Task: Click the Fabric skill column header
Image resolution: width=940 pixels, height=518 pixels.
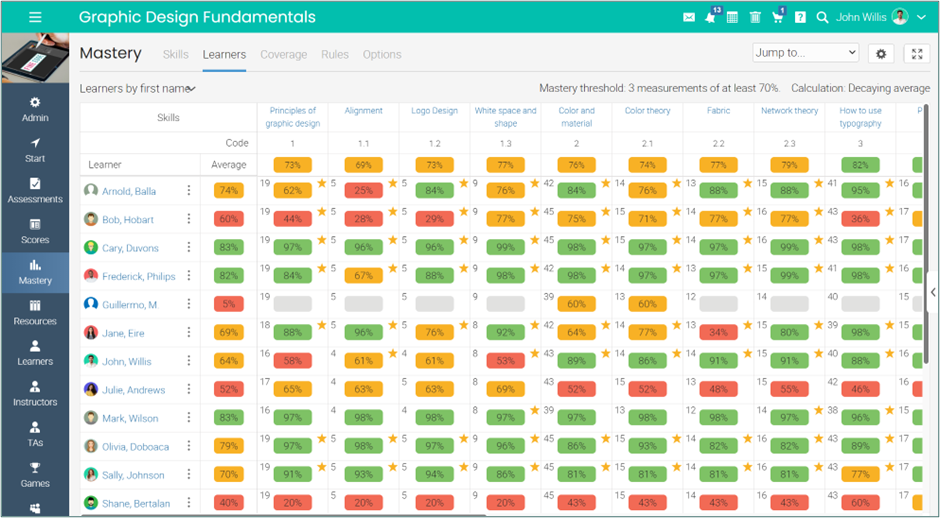Action: (x=718, y=111)
